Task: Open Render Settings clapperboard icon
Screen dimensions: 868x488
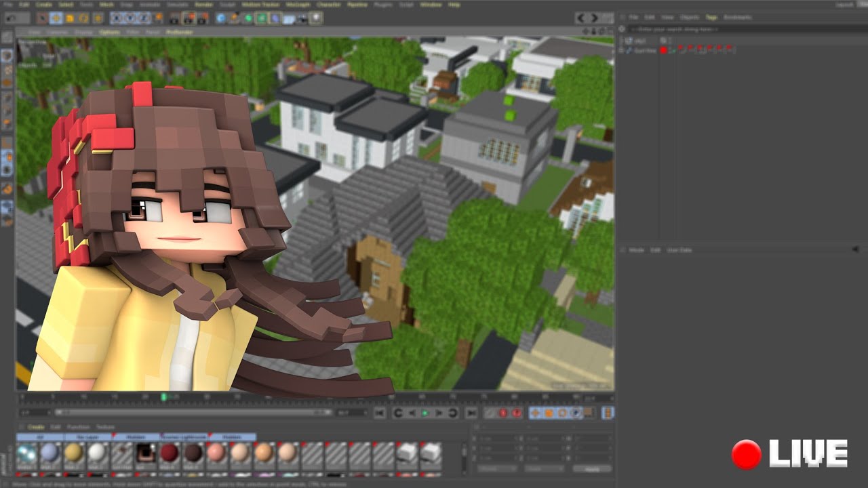Action: pyautogui.click(x=203, y=18)
